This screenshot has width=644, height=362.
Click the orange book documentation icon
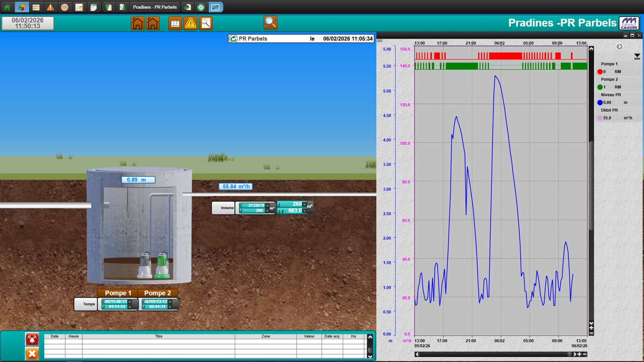(x=175, y=23)
